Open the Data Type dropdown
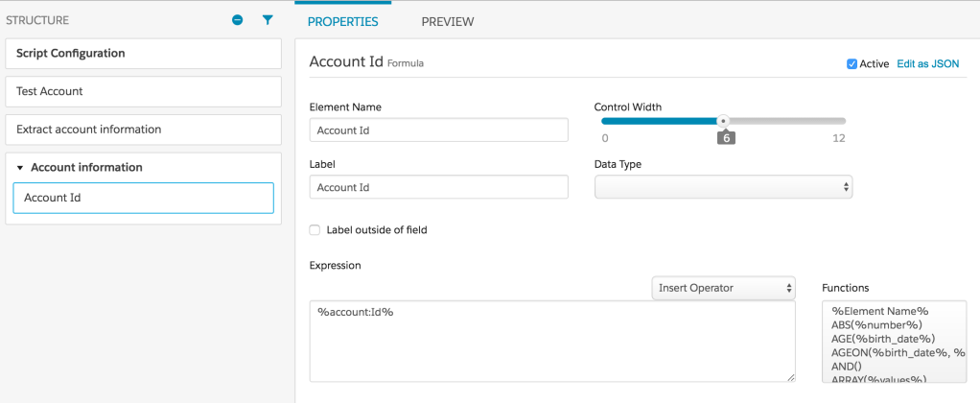The width and height of the screenshot is (980, 403). (x=723, y=187)
